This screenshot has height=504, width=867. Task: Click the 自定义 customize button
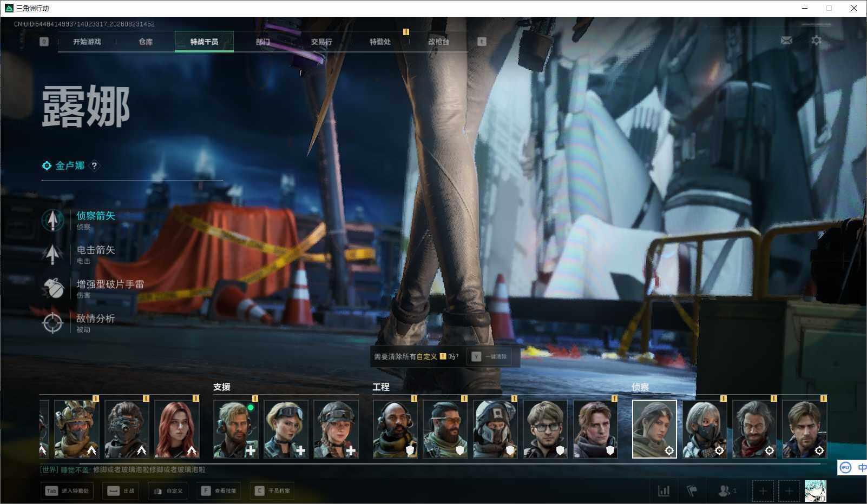pyautogui.click(x=168, y=491)
